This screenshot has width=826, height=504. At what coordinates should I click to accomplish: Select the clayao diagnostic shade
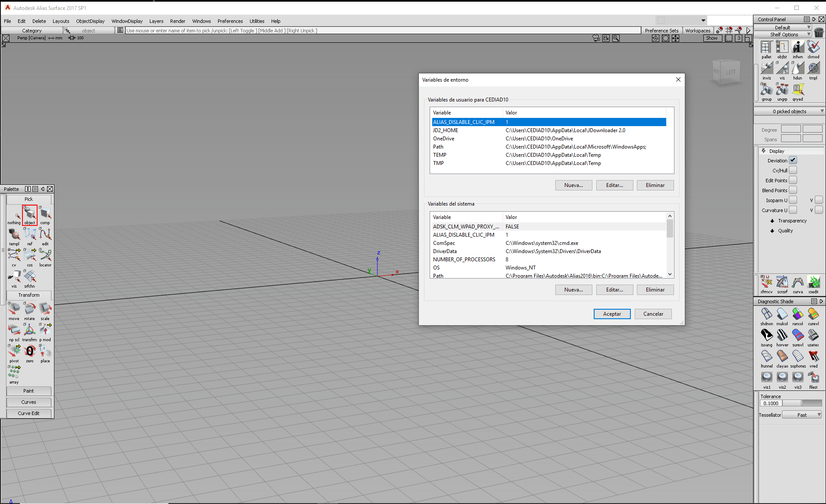[782, 359]
